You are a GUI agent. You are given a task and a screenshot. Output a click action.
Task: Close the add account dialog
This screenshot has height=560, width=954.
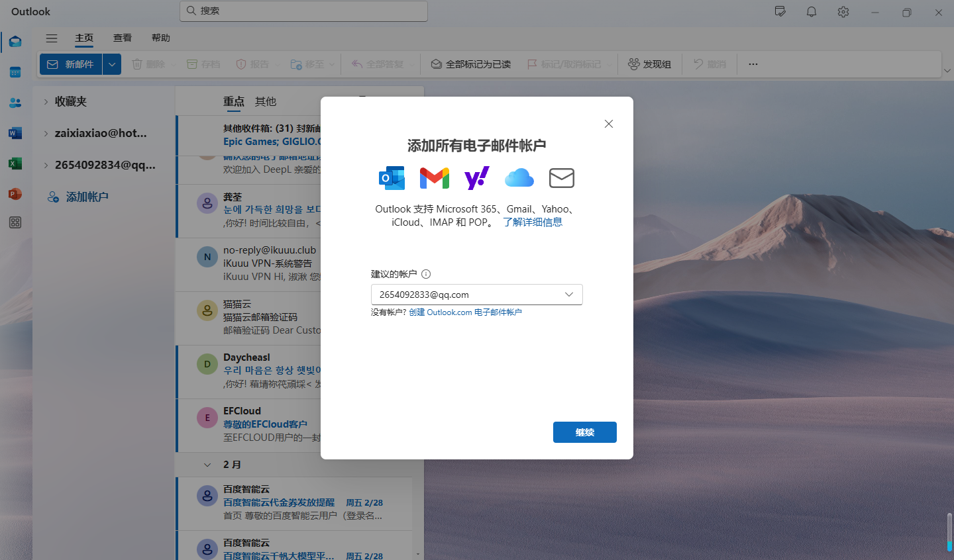click(x=609, y=124)
